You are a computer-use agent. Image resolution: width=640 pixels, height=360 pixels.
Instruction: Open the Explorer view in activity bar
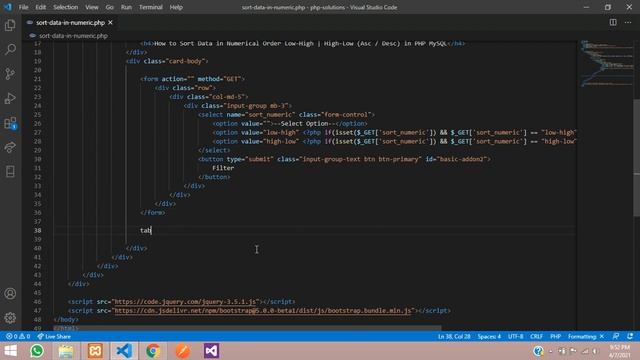[10, 25]
